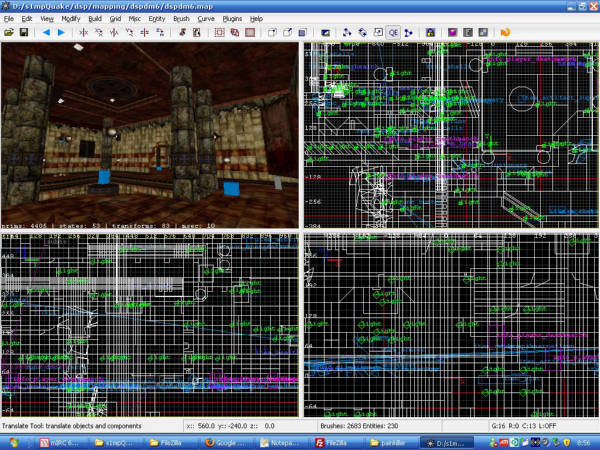Click the z-axis Rotate icon
The height and width of the screenshot is (450, 600).
(x=160, y=33)
